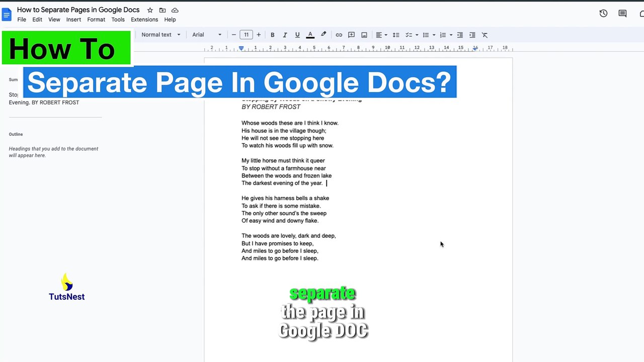Star the document with the star icon
This screenshot has height=362, width=644.
(x=150, y=10)
